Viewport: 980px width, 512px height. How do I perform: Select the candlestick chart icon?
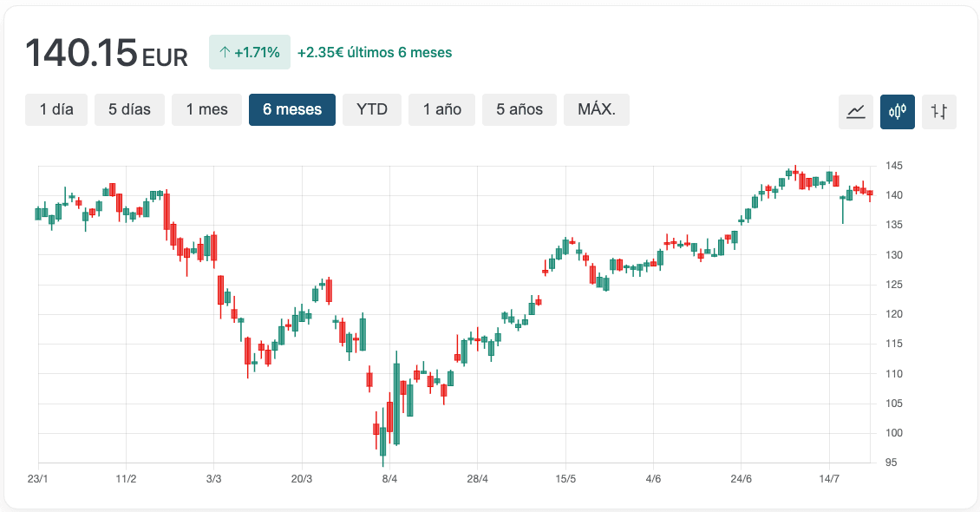898,112
